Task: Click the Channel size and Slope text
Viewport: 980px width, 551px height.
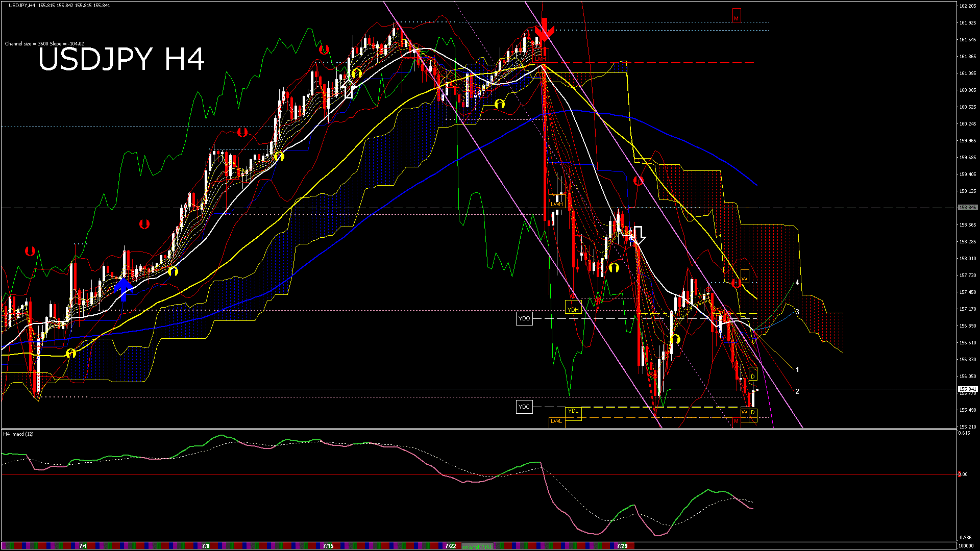Action: 44,44
